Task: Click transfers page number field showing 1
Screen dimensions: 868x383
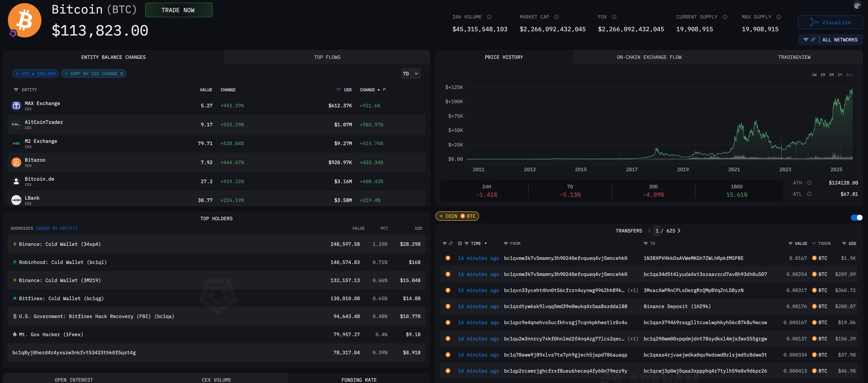Action: (x=657, y=231)
